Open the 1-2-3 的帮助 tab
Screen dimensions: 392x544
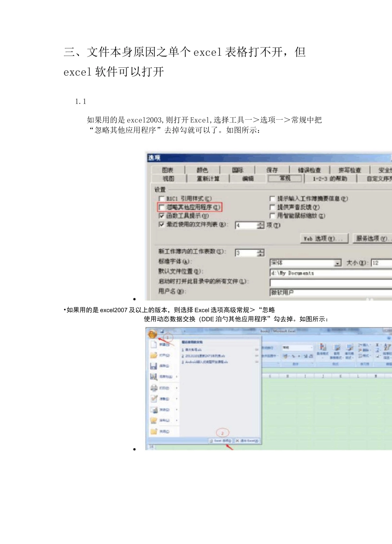330,179
